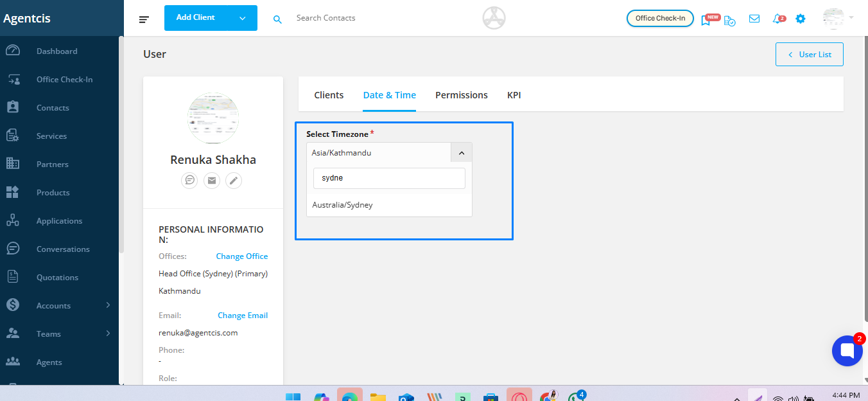Select the Asia/Kathmandu timezone box
Screen dimensions: 868x401
click(389, 153)
